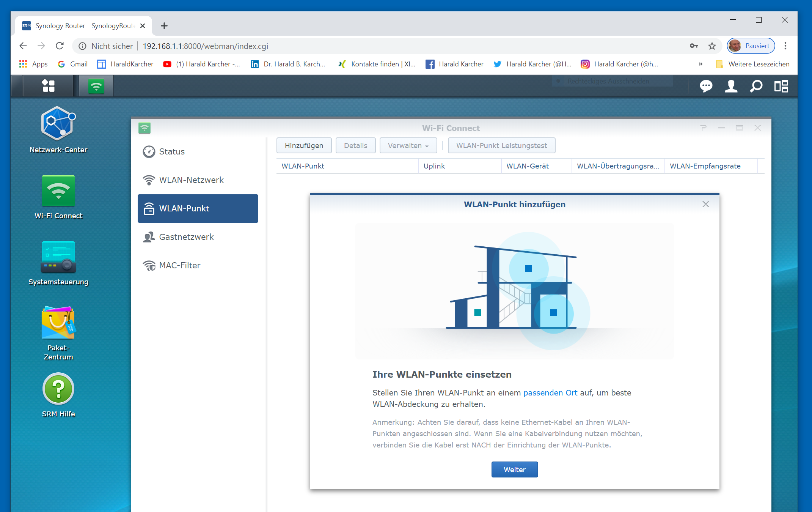The width and height of the screenshot is (812, 512).
Task: Expand the Verwalten dropdown
Action: (408, 146)
